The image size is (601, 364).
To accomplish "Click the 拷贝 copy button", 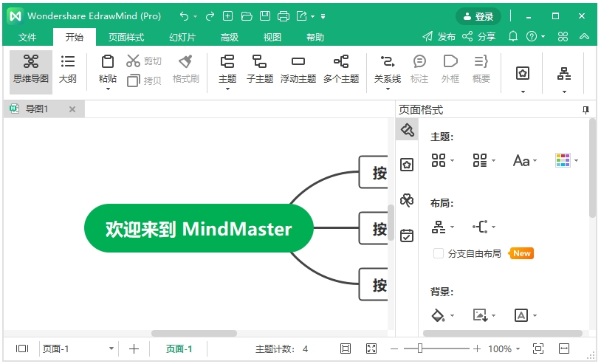I will pyautogui.click(x=144, y=80).
